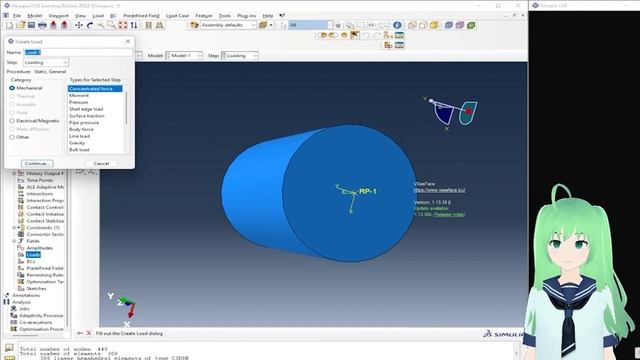Click the Continue... button
The height and width of the screenshot is (360, 640).
[37, 163]
